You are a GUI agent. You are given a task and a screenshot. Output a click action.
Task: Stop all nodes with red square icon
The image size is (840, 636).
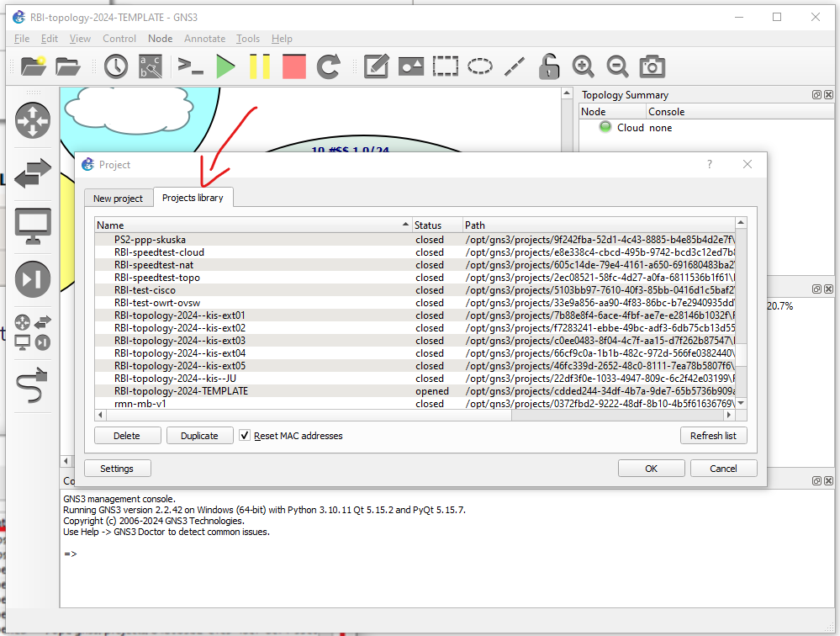294,66
